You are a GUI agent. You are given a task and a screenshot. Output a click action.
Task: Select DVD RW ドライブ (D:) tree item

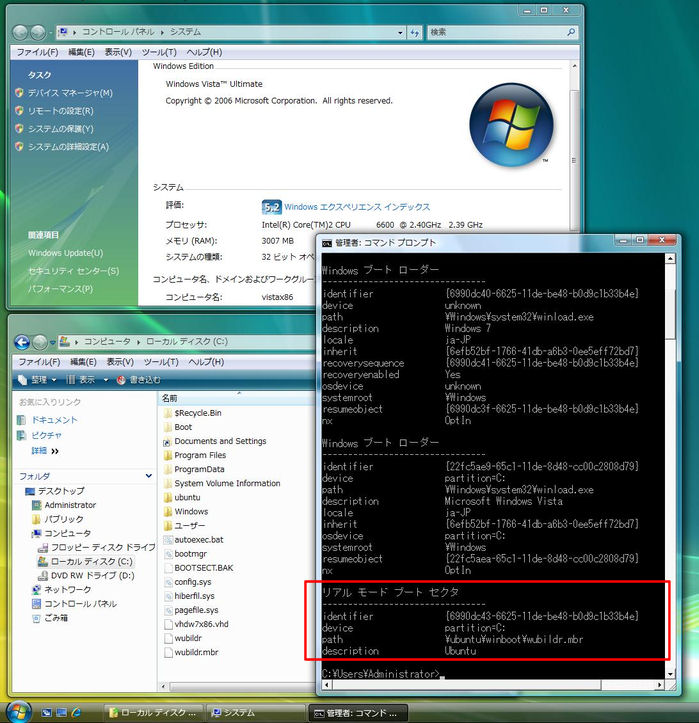[x=93, y=575]
